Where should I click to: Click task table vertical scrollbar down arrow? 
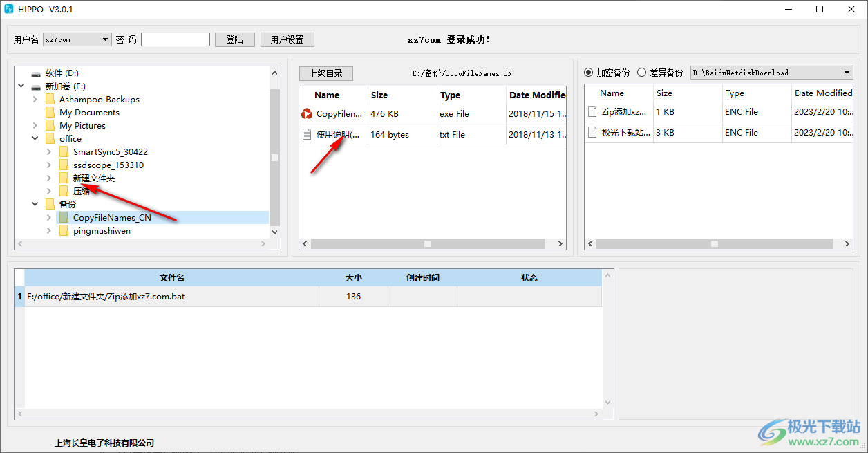click(608, 402)
